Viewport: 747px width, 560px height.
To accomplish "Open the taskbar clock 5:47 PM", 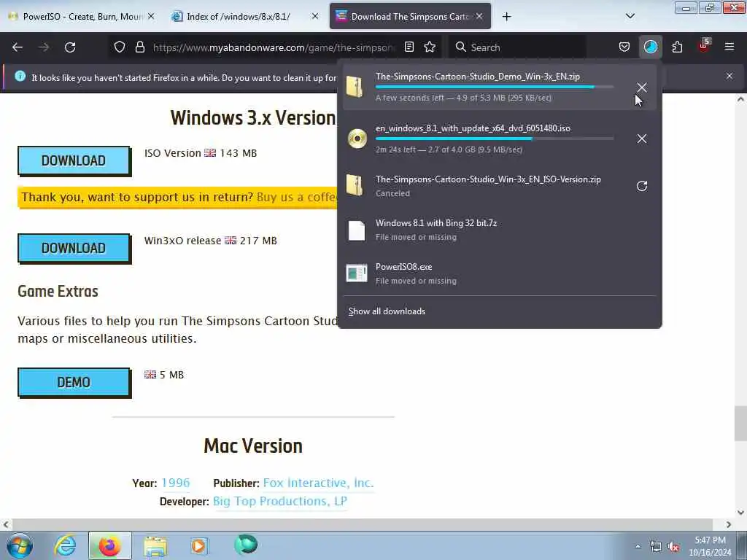I will pyautogui.click(x=710, y=546).
